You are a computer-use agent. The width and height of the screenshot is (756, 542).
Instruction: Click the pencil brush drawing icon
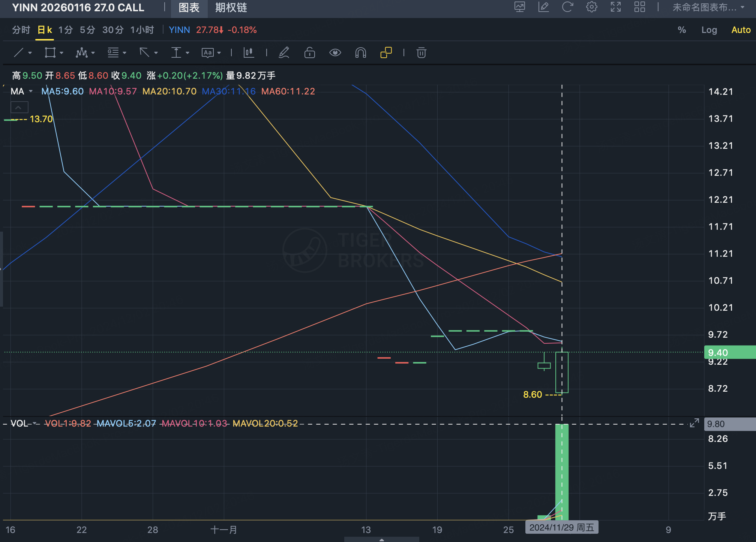284,52
